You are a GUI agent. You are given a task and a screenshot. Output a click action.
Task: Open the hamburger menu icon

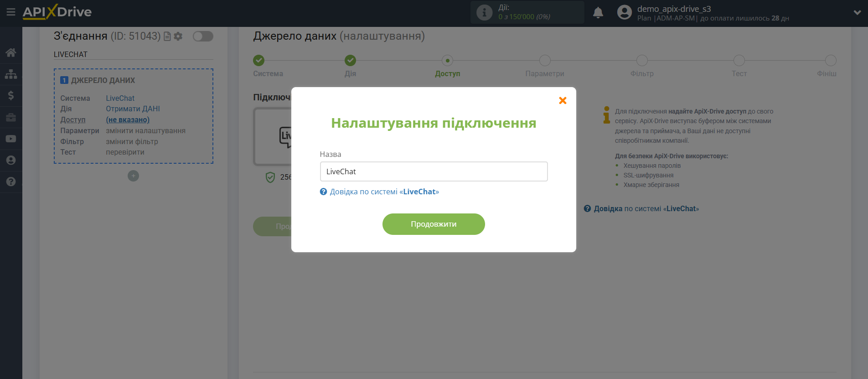(x=11, y=12)
